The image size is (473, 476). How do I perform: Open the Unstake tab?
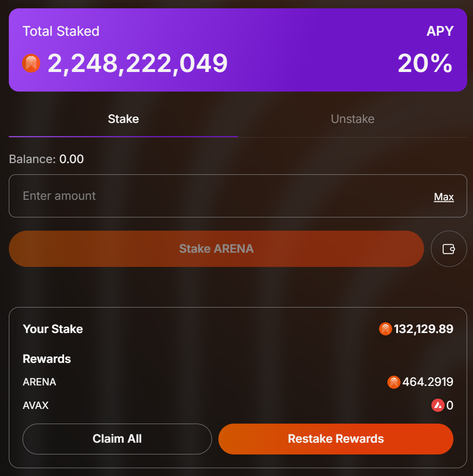point(353,119)
